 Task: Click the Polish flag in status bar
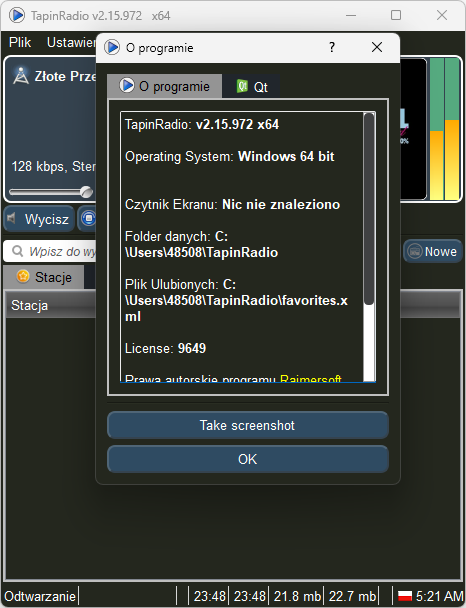[x=405, y=596]
